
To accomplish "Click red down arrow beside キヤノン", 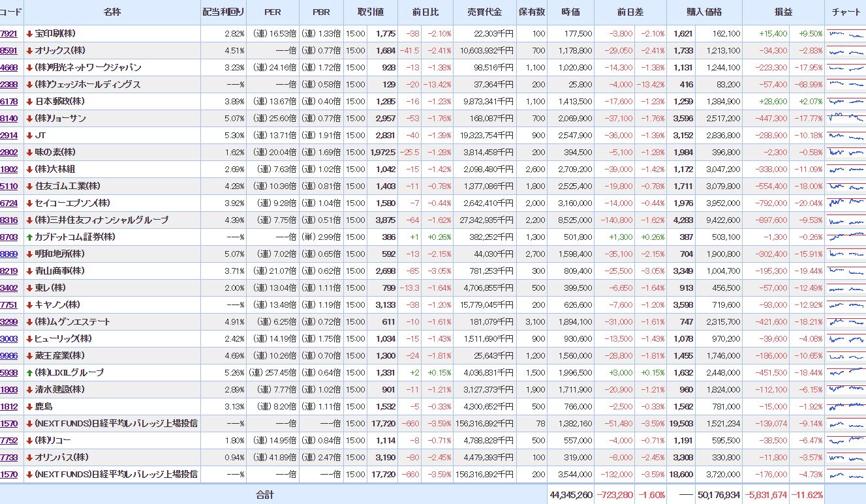I will (29, 304).
